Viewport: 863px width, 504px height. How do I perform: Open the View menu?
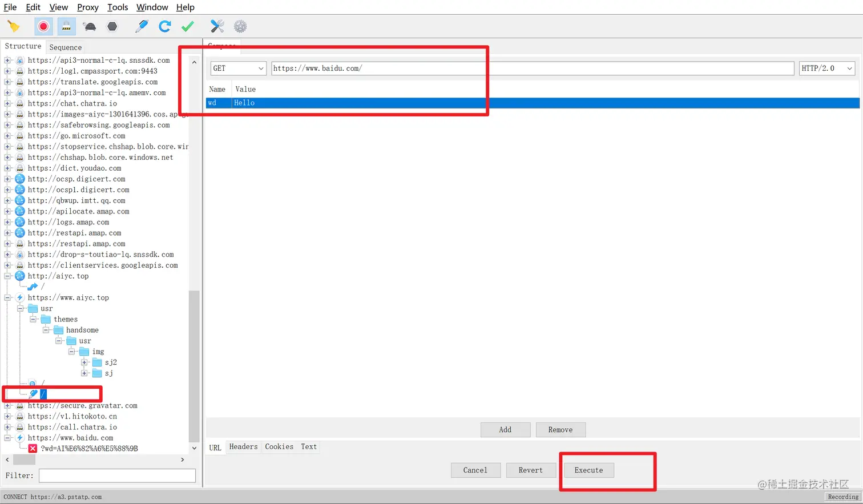58,7
